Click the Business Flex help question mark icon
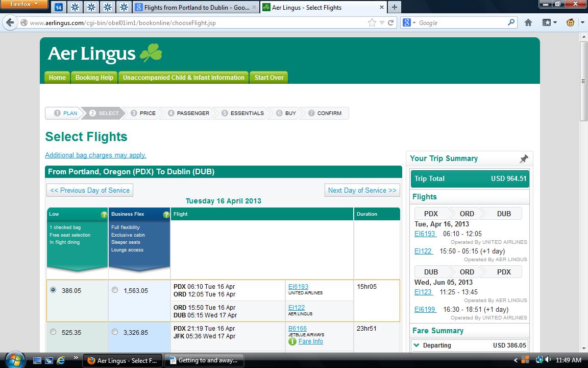Screen dimensions: 588x368 click(x=166, y=215)
